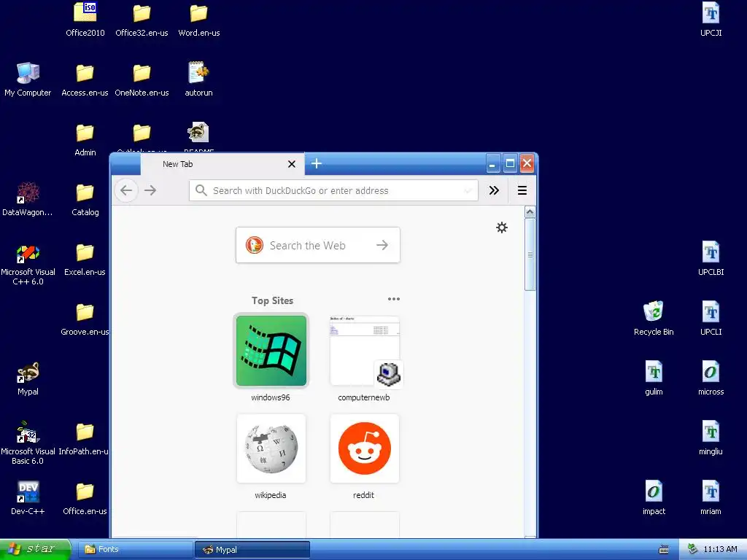
Task: Click the on-screen keyboard tray icon
Action: coord(664,550)
